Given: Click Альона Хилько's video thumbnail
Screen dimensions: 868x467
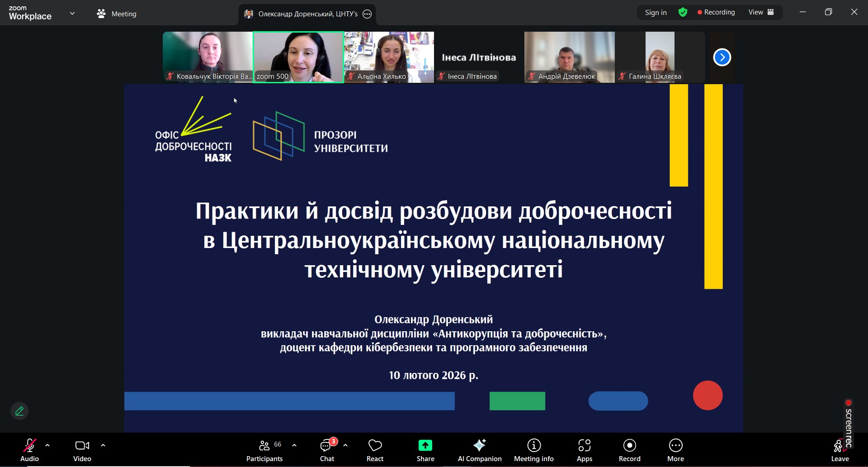Looking at the screenshot, I should (x=389, y=54).
